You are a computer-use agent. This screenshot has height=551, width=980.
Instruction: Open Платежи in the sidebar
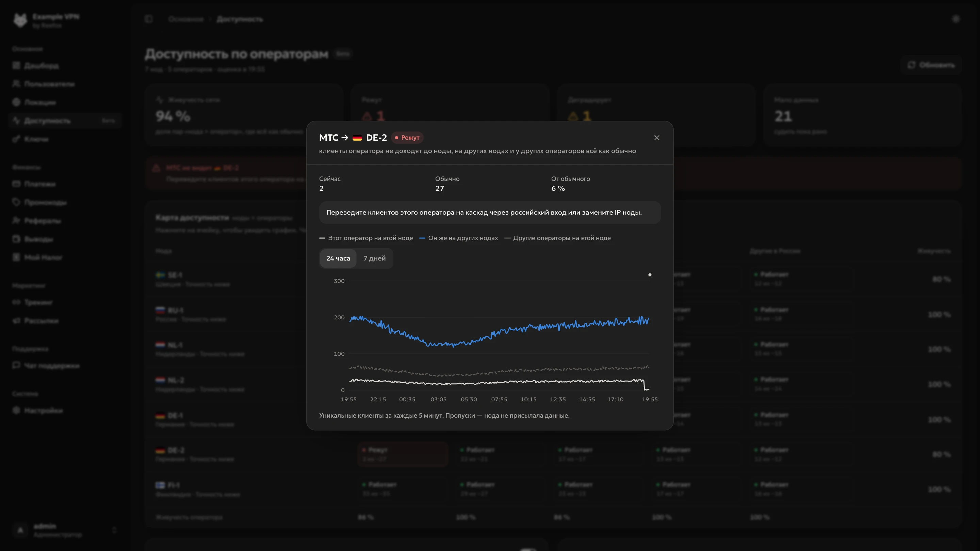coord(65,184)
